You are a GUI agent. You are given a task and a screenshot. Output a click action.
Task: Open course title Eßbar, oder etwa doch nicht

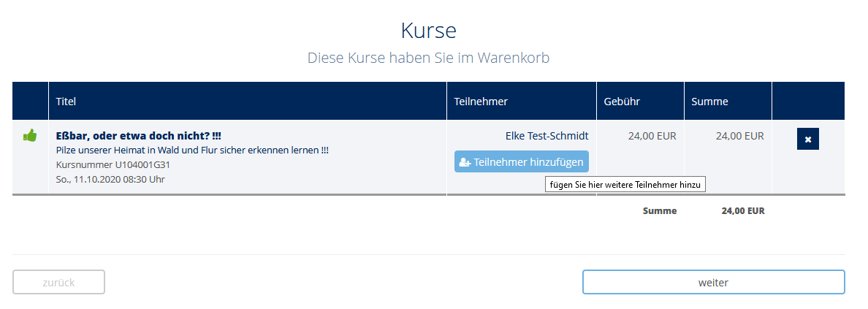point(139,136)
